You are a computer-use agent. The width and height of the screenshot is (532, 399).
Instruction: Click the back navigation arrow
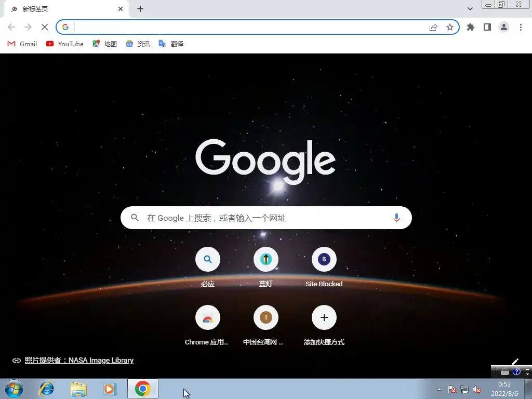(x=11, y=27)
